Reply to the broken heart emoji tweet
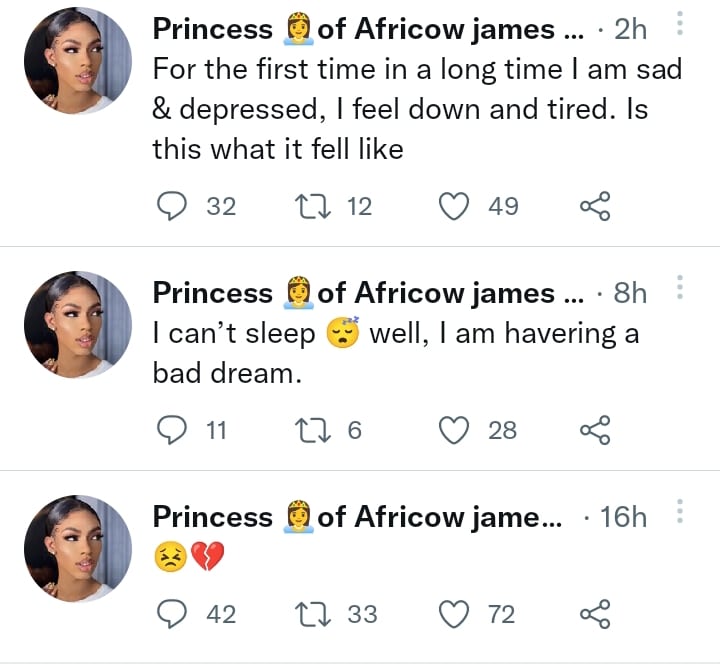The image size is (720, 664). tap(174, 614)
